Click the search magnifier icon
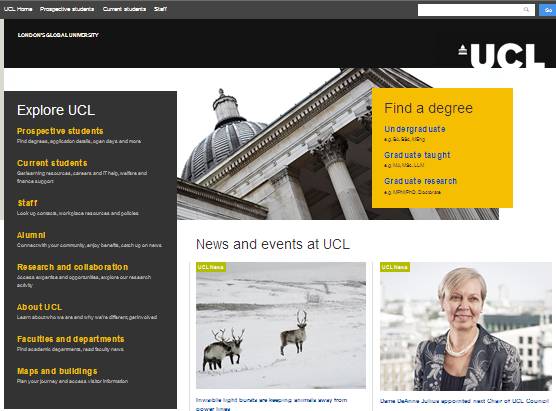 tap(526, 10)
